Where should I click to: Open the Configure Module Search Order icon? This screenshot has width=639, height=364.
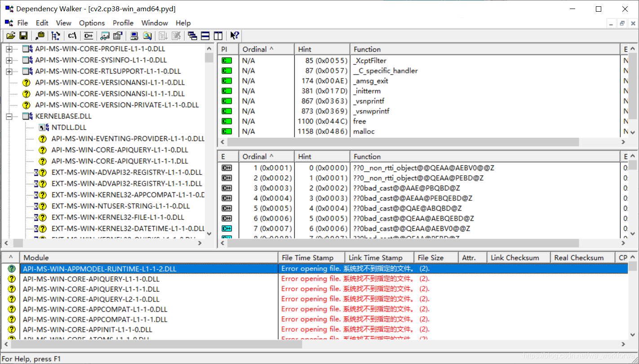(147, 36)
